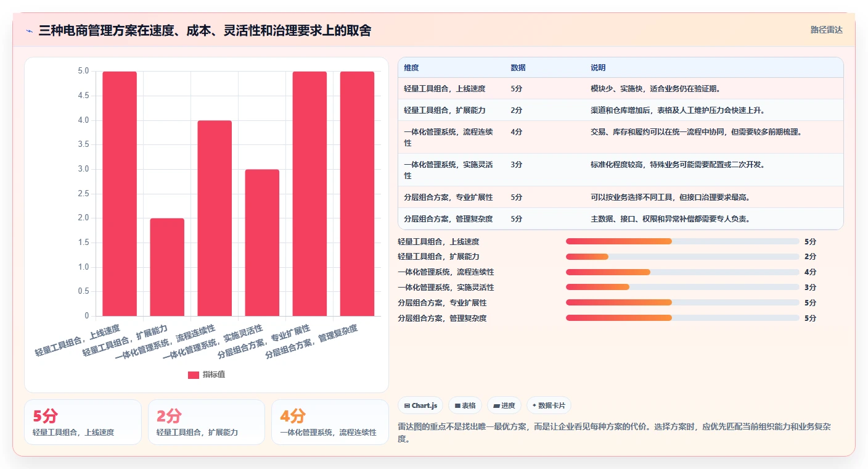Click x-axis label 轻量工具组合，上线速度
The width and height of the screenshot is (868, 469).
pyautogui.click(x=78, y=340)
